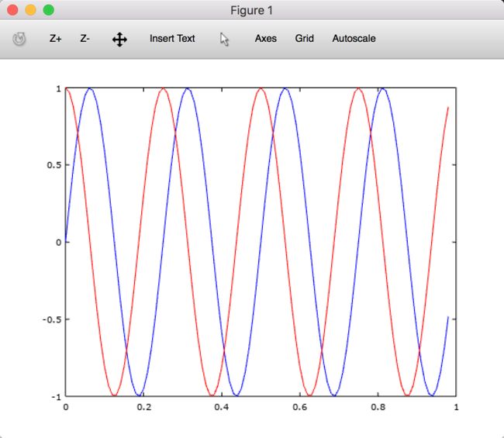This screenshot has height=438, width=504.
Task: Choose the arrow pointer select tool
Action: tap(224, 40)
